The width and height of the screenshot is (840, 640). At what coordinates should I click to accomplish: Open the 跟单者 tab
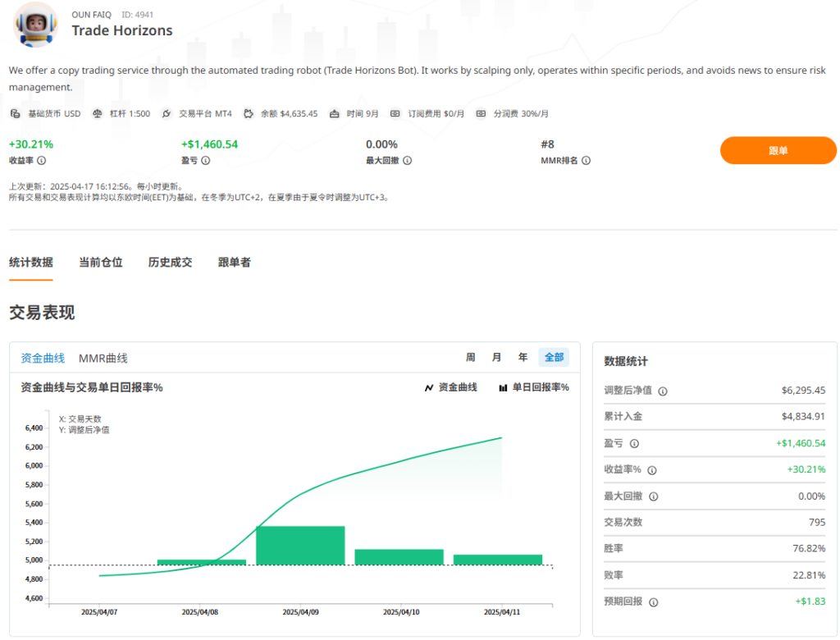pos(235,263)
